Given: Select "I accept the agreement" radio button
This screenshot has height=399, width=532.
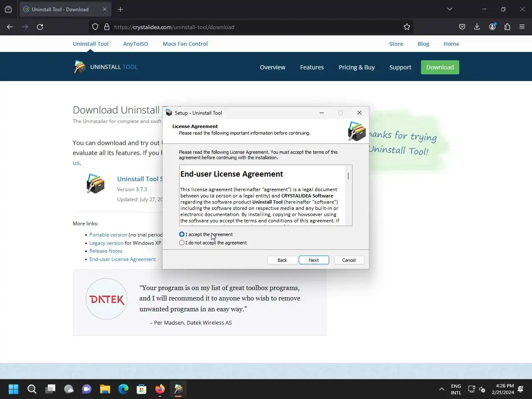Looking at the screenshot, I should [182, 234].
